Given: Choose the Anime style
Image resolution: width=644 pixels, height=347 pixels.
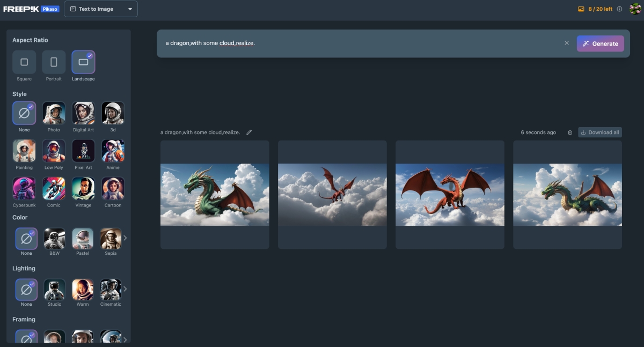Looking at the screenshot, I should [x=113, y=151].
